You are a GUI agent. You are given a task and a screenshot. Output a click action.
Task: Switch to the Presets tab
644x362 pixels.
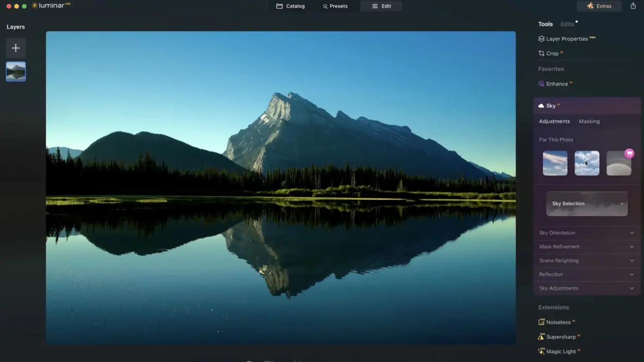pos(335,6)
